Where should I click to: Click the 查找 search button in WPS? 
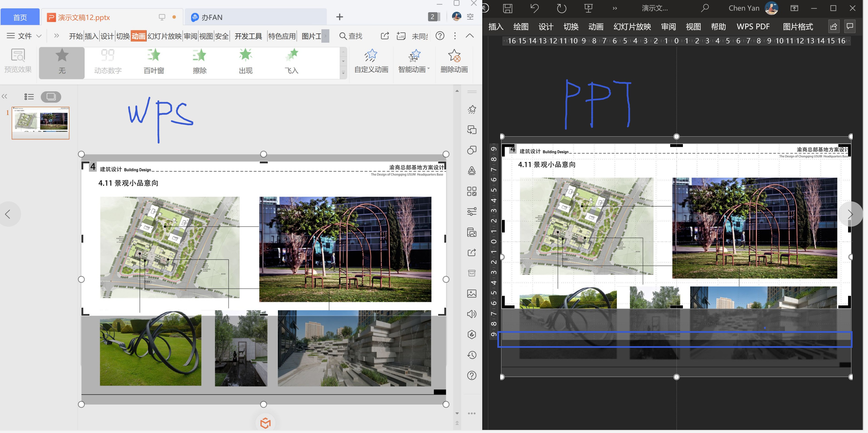(x=351, y=36)
